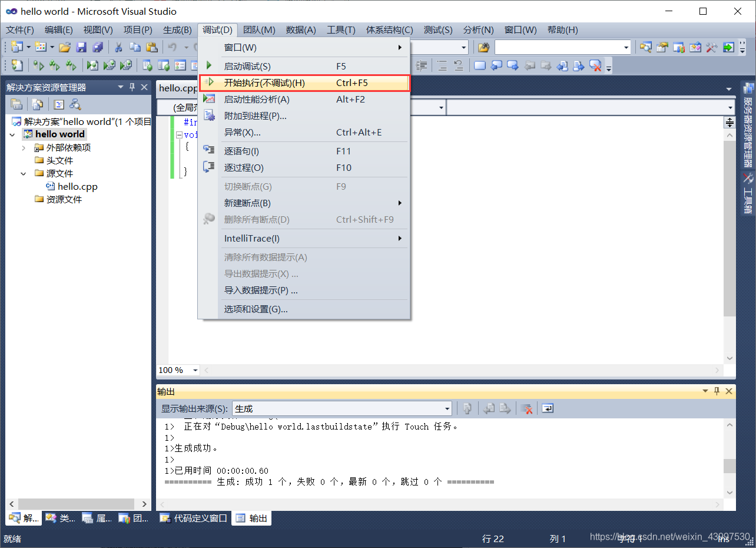
Task: Open the 工具箱 side tab
Action: (748, 194)
